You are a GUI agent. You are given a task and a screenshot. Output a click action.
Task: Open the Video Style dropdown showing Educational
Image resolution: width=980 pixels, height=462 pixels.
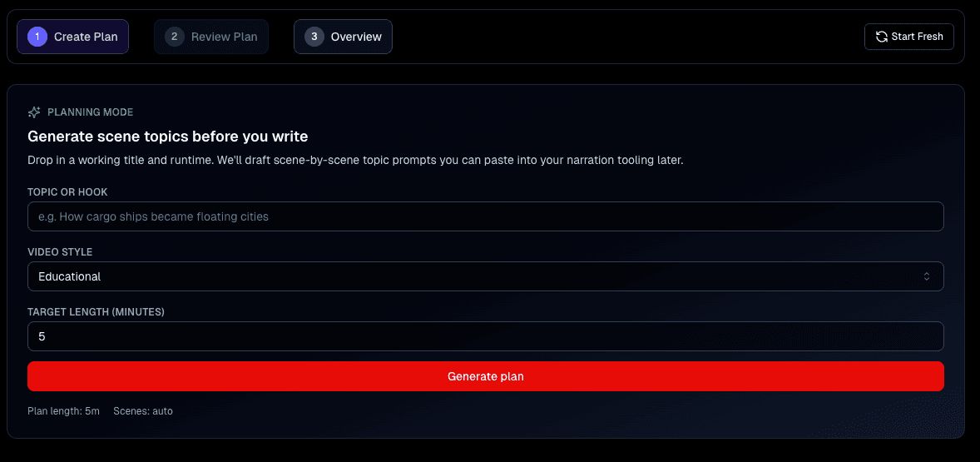(x=485, y=276)
